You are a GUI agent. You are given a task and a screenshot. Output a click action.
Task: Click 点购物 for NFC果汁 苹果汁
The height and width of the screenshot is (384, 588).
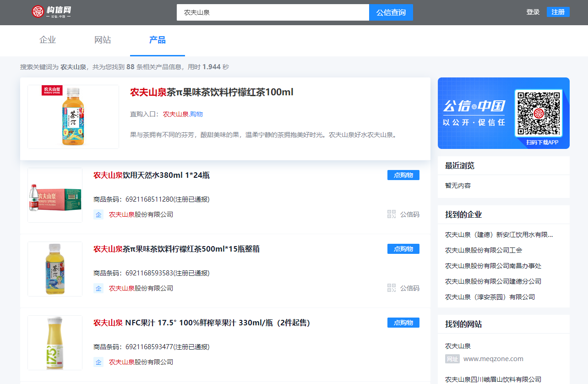click(403, 323)
